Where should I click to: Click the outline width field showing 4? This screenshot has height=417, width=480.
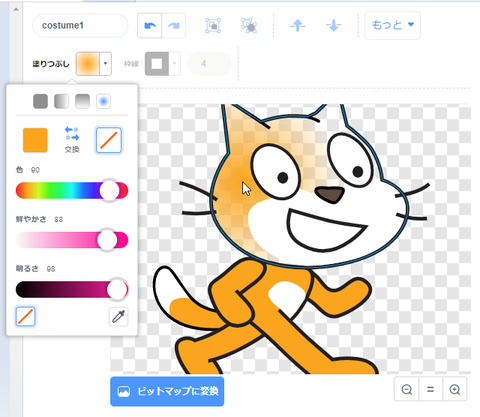tap(209, 64)
